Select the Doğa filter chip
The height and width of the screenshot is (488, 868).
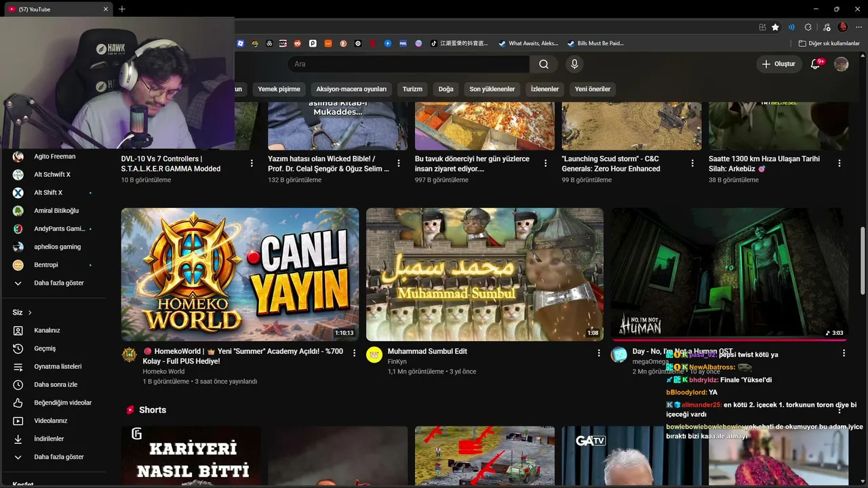[x=446, y=89]
